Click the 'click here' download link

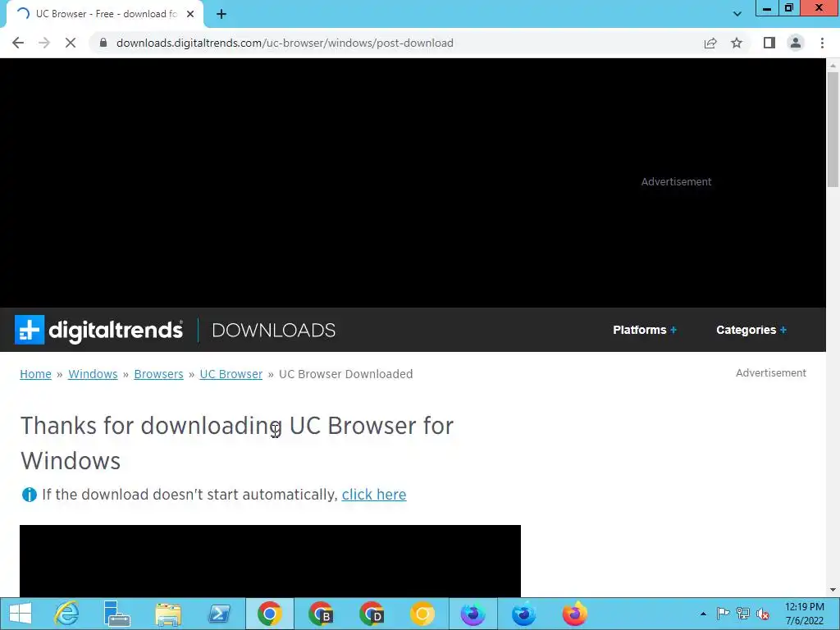click(x=374, y=495)
